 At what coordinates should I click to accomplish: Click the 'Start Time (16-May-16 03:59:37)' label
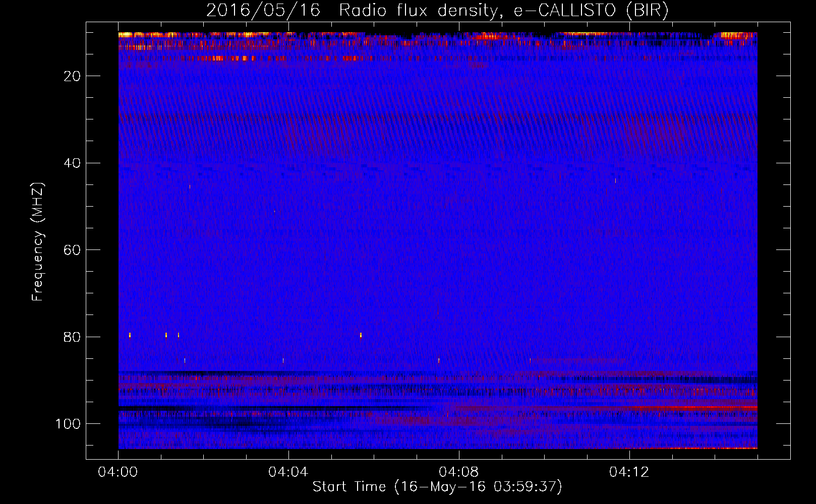(x=437, y=487)
